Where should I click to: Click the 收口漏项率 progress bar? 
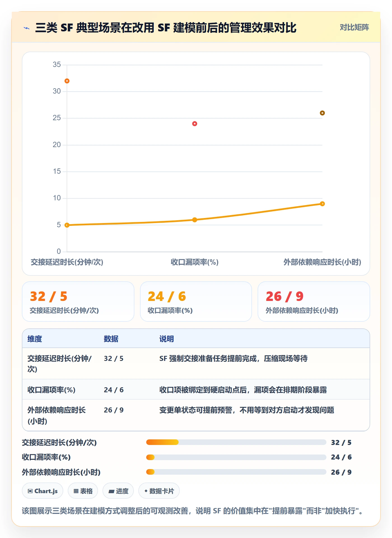pos(236,457)
